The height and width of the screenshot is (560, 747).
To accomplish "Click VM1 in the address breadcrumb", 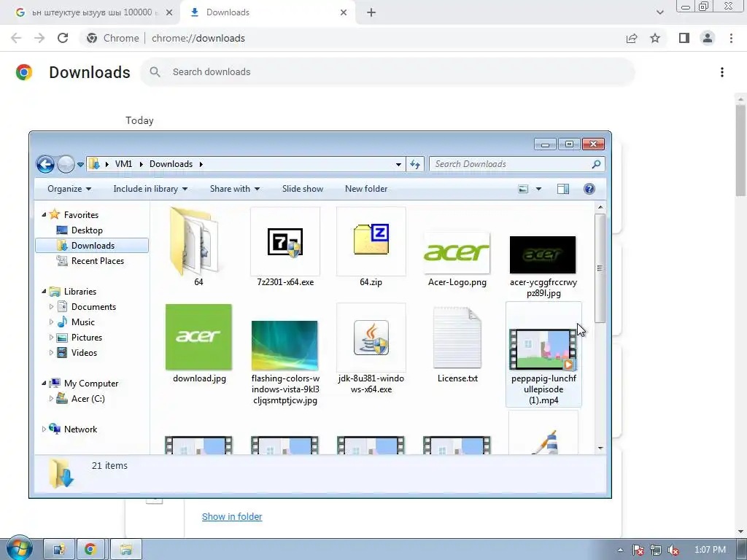I will 123,164.
